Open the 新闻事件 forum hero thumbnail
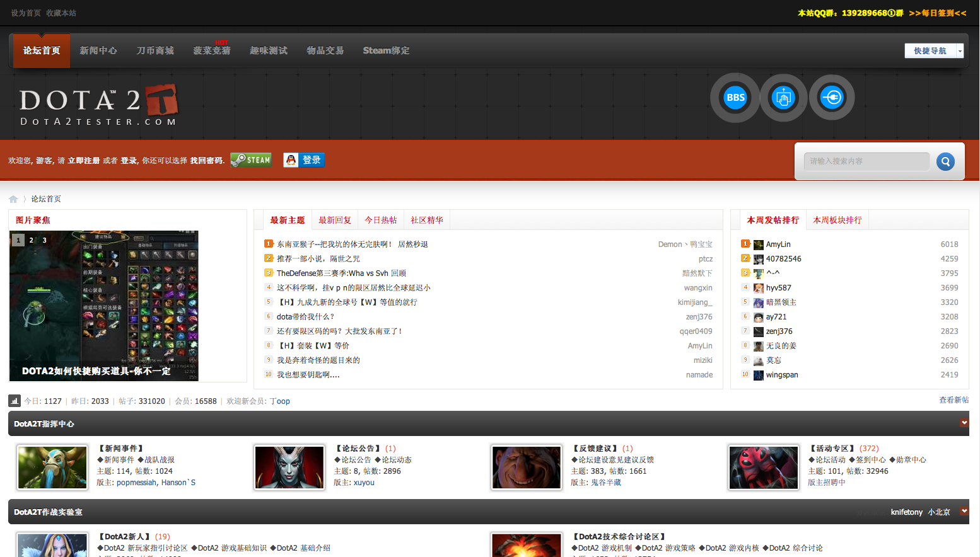 [x=52, y=468]
